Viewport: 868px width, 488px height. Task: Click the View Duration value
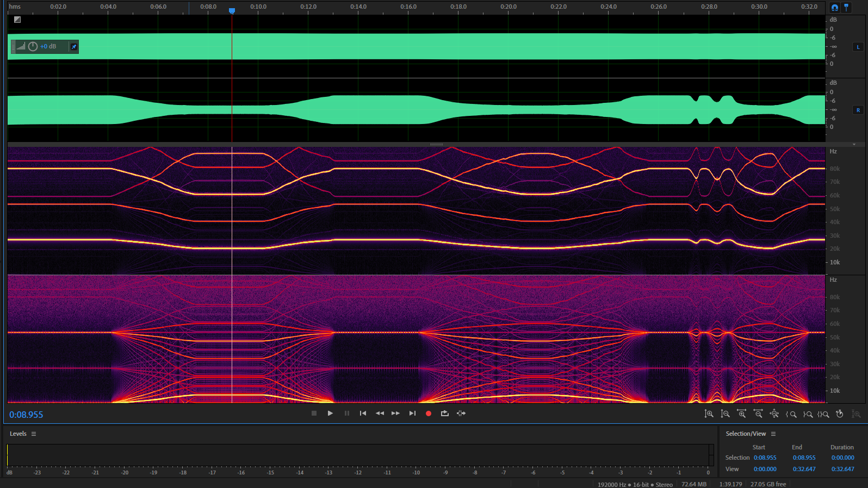click(842, 470)
